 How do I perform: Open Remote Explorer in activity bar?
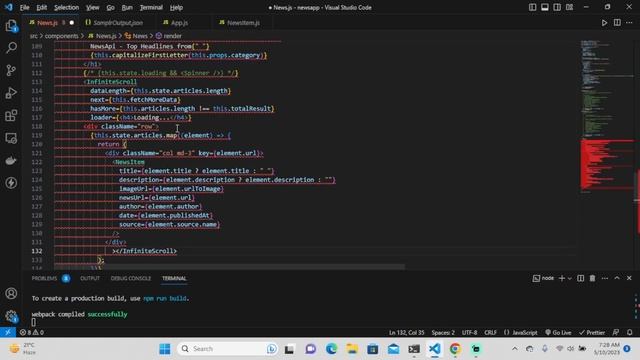[x=11, y=138]
